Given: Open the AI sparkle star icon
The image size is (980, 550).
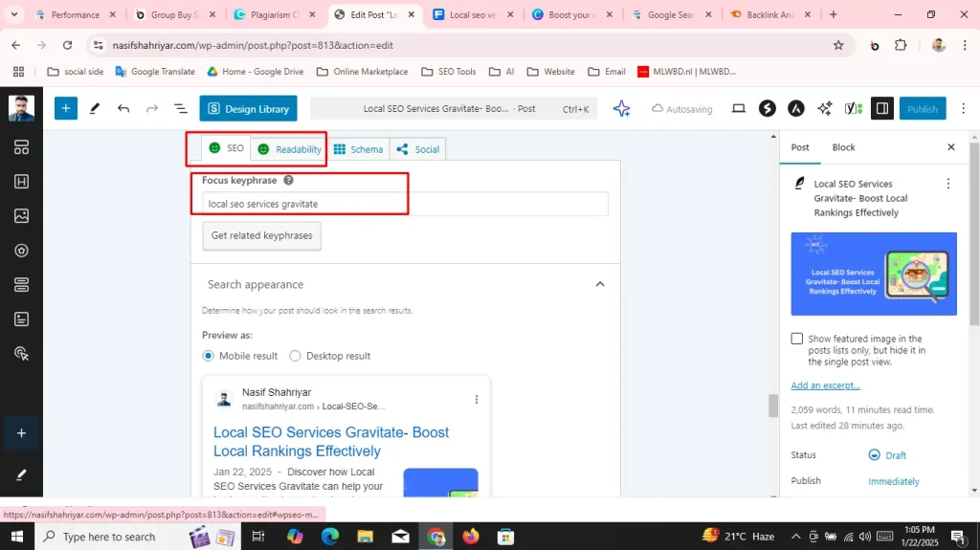Looking at the screenshot, I should (x=621, y=109).
